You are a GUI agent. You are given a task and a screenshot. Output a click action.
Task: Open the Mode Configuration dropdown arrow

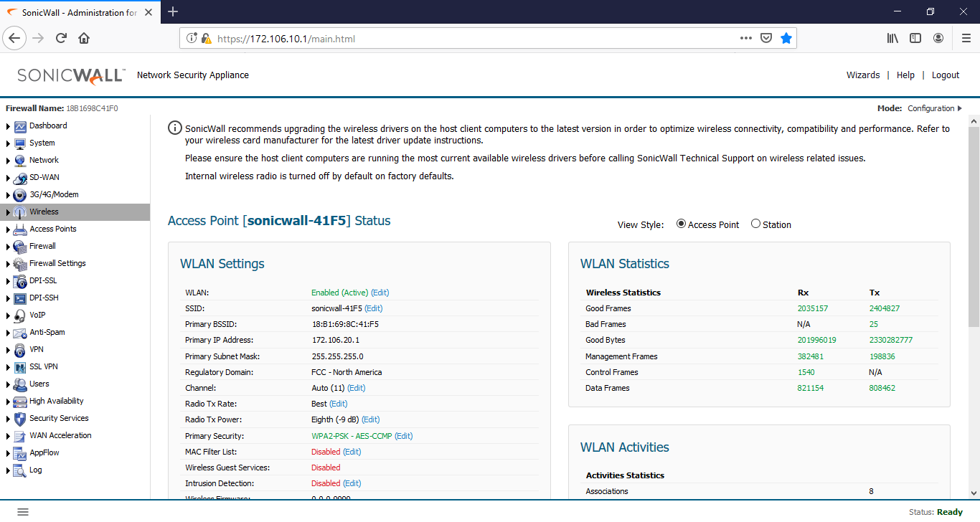click(x=960, y=108)
